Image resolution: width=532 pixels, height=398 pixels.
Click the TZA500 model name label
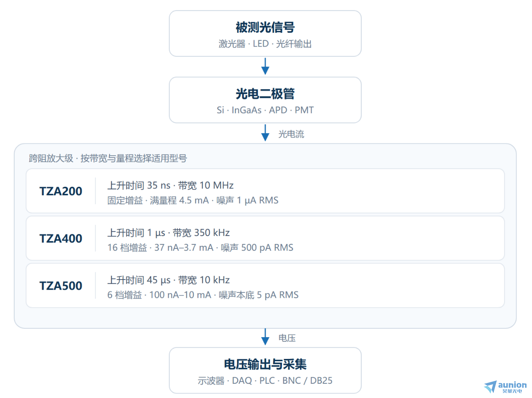click(61, 286)
